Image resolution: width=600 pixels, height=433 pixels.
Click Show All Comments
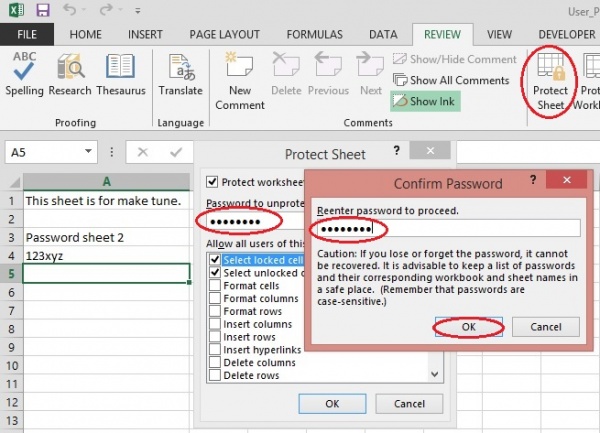452,80
